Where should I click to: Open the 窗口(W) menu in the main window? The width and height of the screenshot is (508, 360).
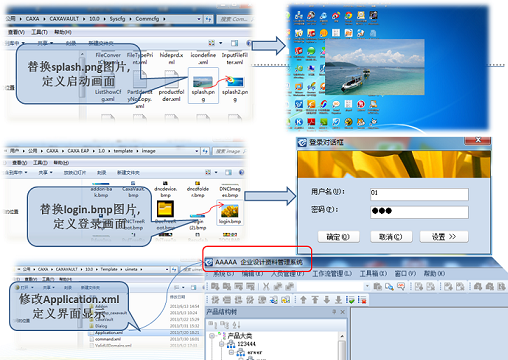coord(405,274)
